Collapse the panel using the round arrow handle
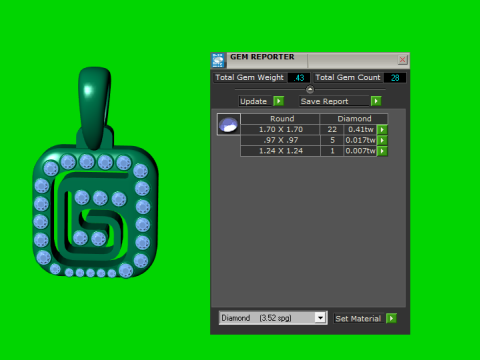Image resolution: width=480 pixels, height=360 pixels. point(310,89)
